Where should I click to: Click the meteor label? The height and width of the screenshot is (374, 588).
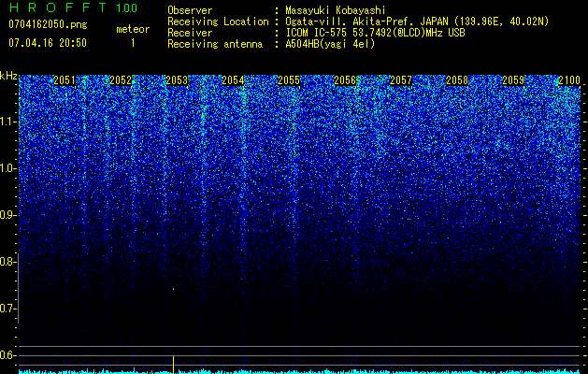tap(133, 29)
